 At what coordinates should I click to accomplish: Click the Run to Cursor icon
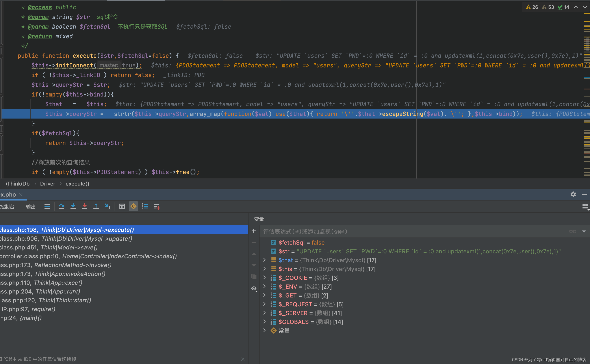coord(108,206)
